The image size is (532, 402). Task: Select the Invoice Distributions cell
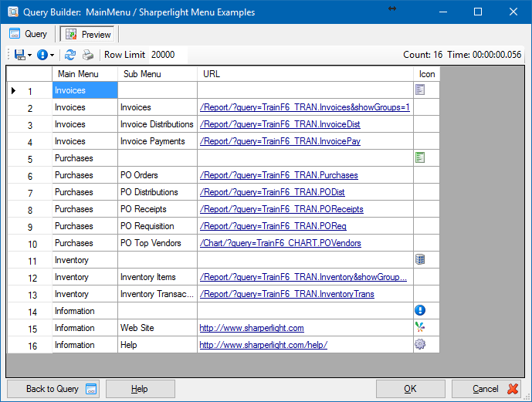coord(158,124)
